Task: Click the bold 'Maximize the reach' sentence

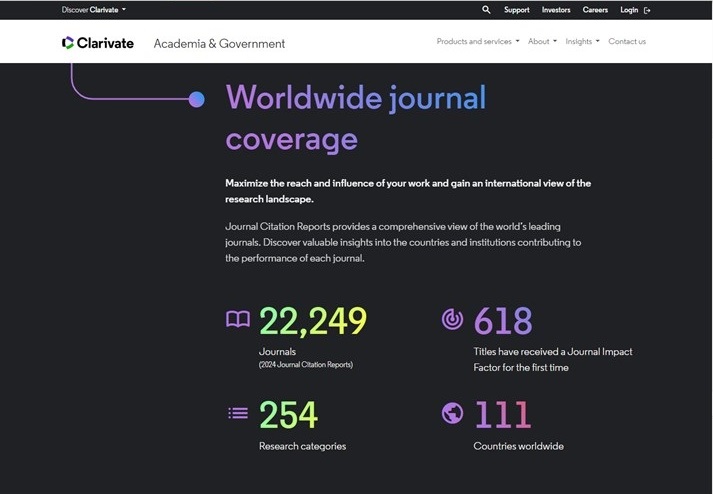Action: (408, 191)
